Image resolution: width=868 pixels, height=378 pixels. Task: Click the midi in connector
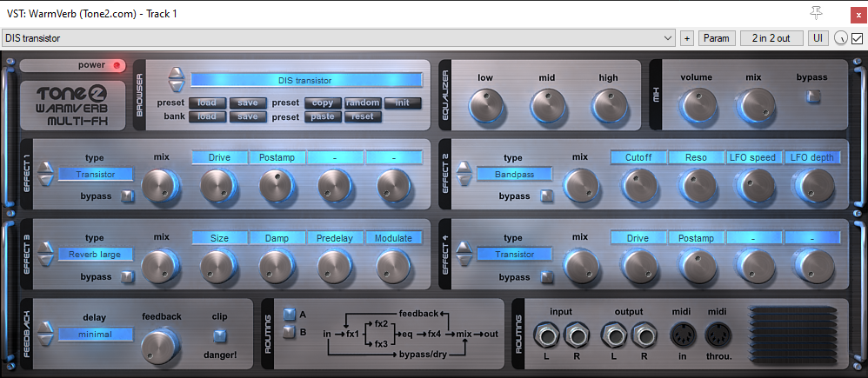682,335
